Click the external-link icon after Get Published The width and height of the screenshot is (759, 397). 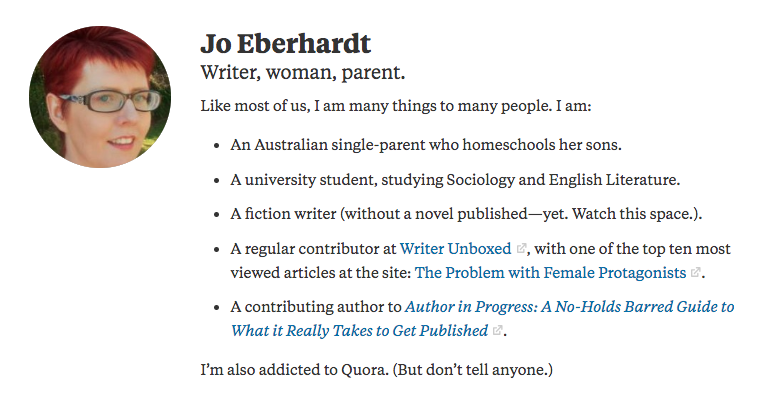click(497, 331)
